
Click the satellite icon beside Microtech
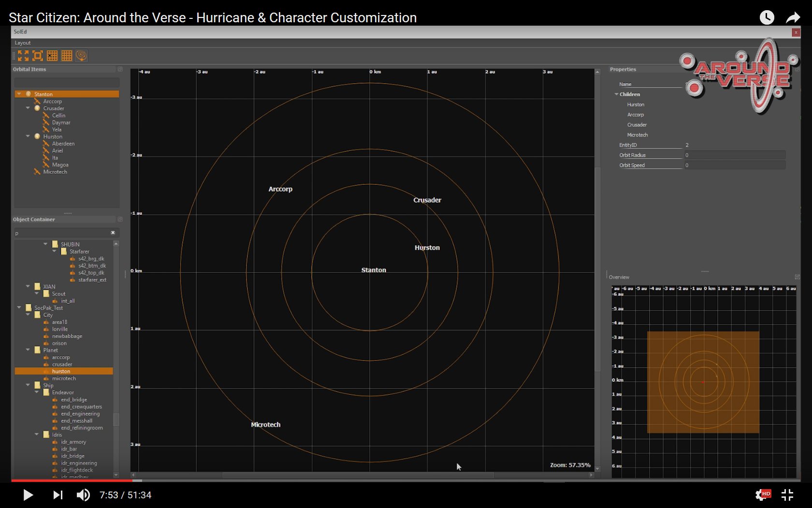point(37,172)
